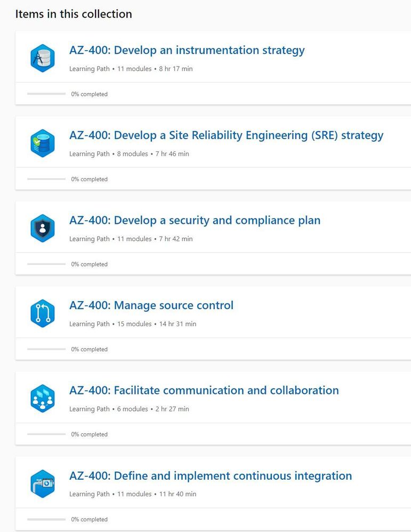Click the continuous integration pipeline icon
Viewport: 411px width, 532px height.
43,483
